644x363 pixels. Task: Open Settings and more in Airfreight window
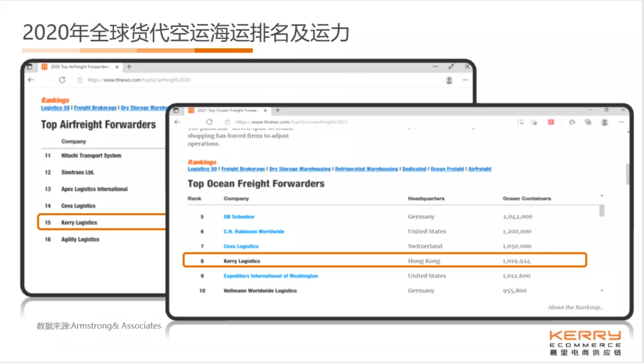(x=465, y=80)
